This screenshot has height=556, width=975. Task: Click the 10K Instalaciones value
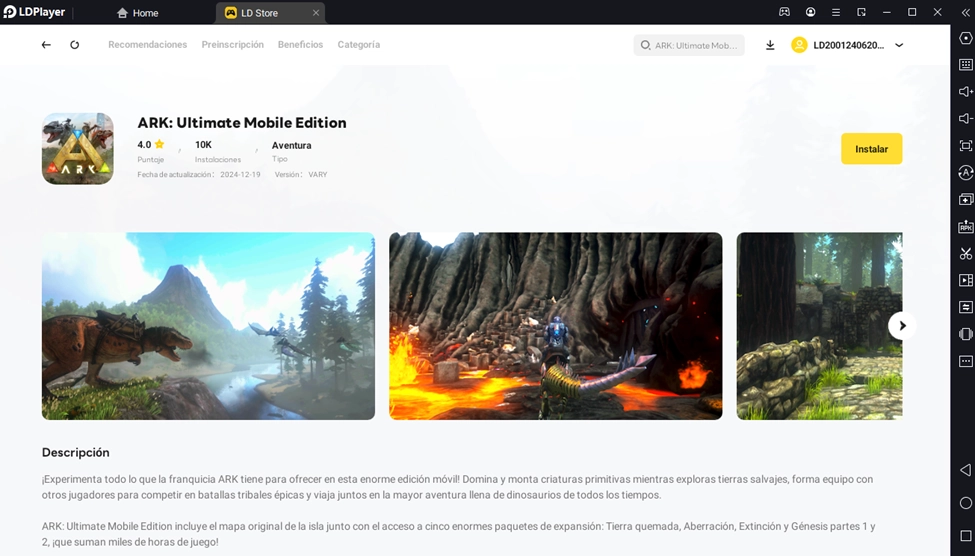point(203,144)
